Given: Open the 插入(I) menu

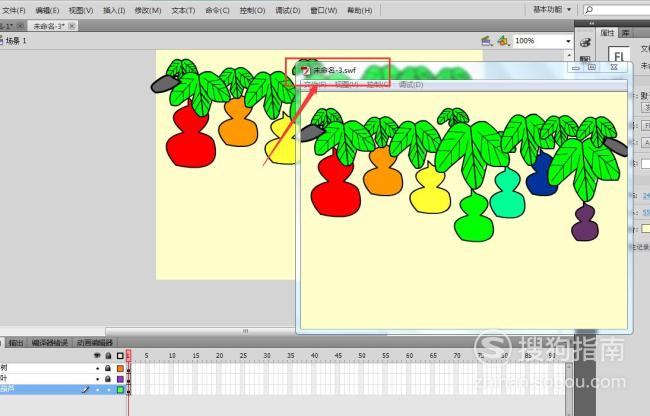Looking at the screenshot, I should tap(114, 10).
